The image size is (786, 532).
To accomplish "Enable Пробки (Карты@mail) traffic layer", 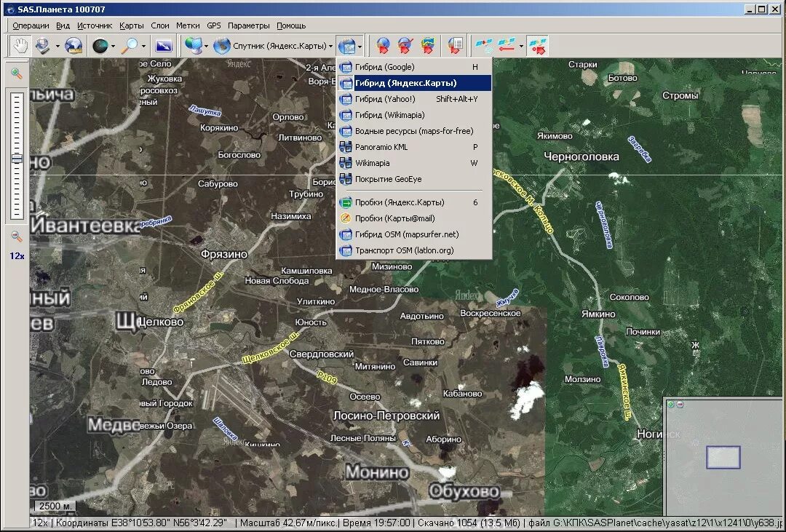I will coord(414,218).
